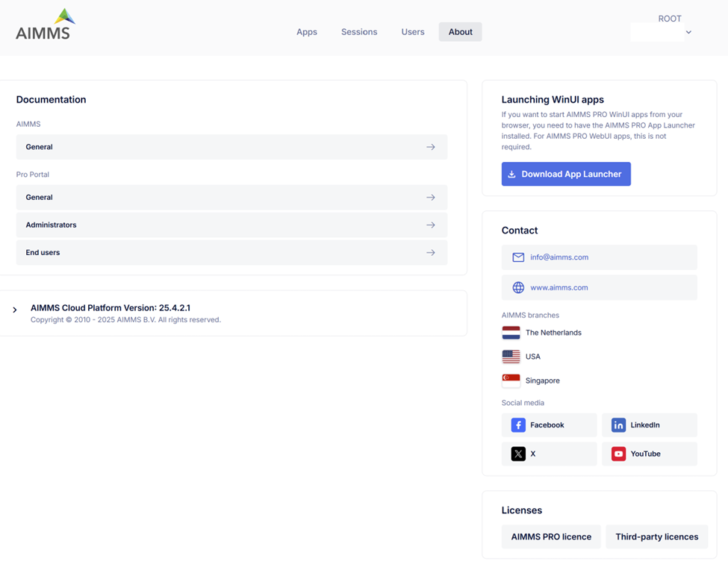This screenshot has height=567, width=728.
Task: Open the Apps tab
Action: tap(307, 32)
